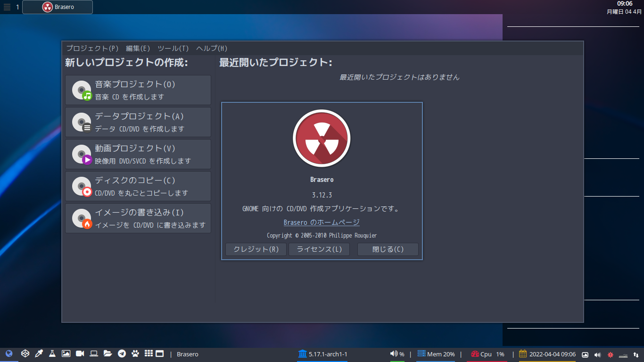Click the flask icon in the taskbar

52,354
